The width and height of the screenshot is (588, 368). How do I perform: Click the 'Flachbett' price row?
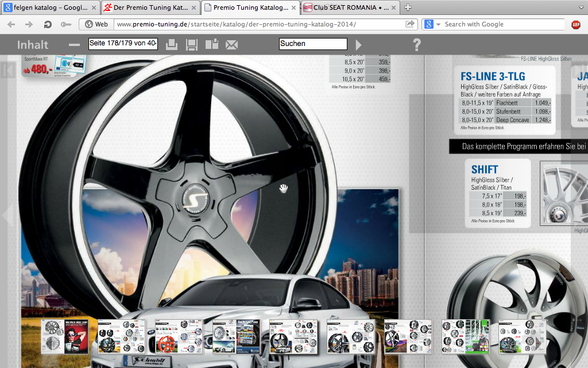[x=506, y=102]
